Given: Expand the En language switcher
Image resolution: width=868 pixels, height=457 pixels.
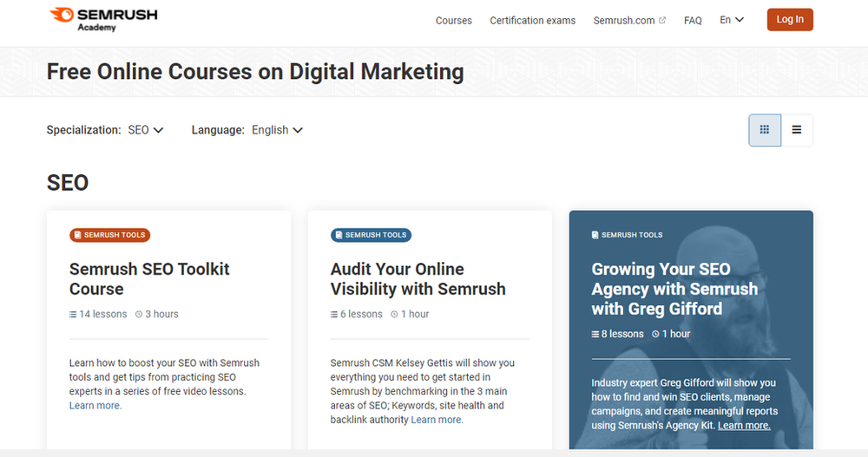Looking at the screenshot, I should [731, 20].
